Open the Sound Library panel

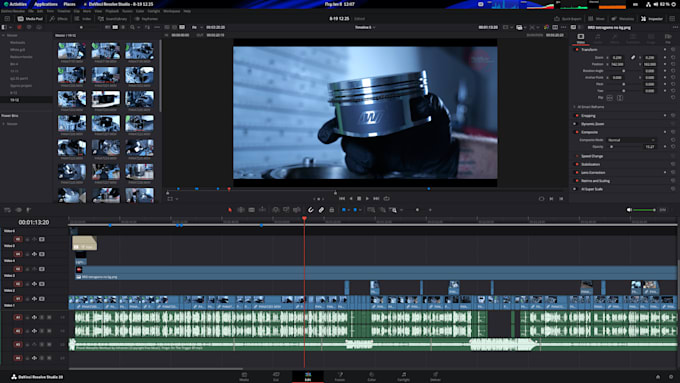(112, 19)
